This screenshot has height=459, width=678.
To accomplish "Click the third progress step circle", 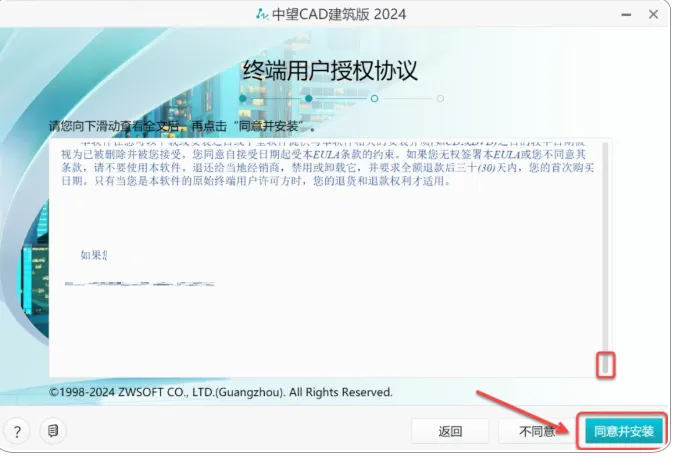I will pos(374,99).
